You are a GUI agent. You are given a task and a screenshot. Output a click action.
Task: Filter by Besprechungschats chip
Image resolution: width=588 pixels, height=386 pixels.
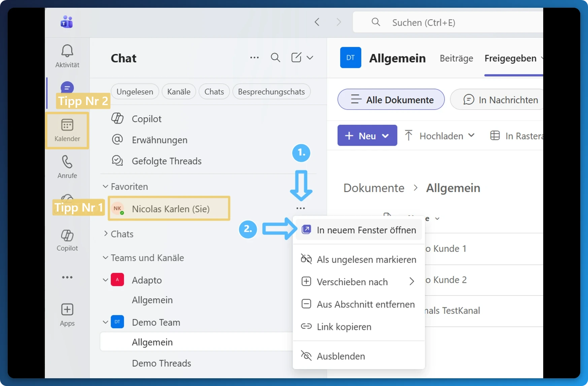point(271,92)
